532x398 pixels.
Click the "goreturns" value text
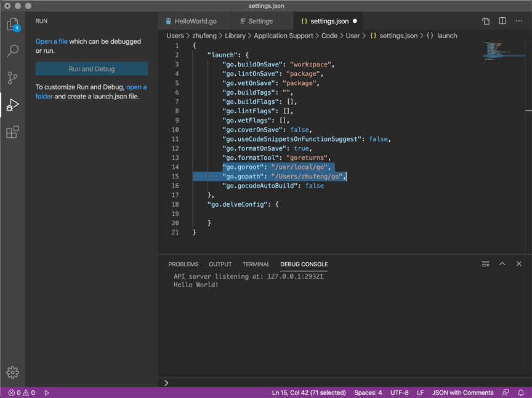[307, 157]
